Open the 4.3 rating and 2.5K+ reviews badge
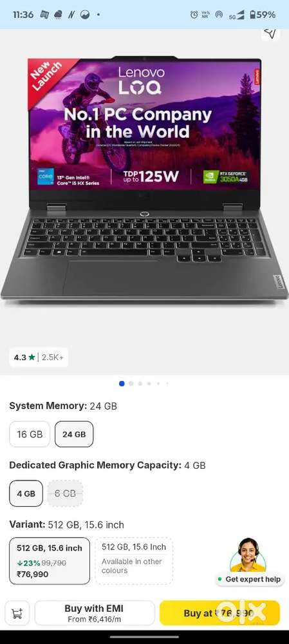 pyautogui.click(x=39, y=357)
